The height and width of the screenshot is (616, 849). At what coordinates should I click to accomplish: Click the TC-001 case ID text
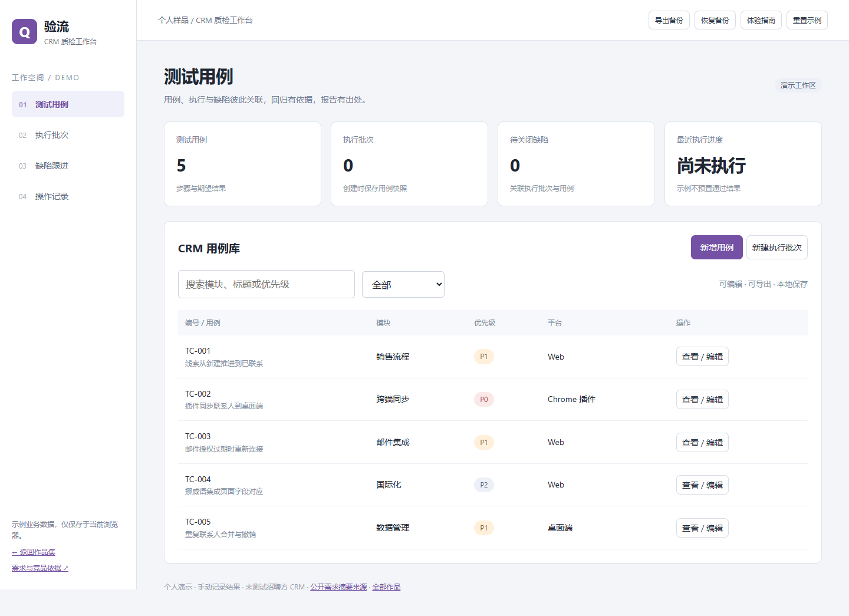(x=198, y=351)
